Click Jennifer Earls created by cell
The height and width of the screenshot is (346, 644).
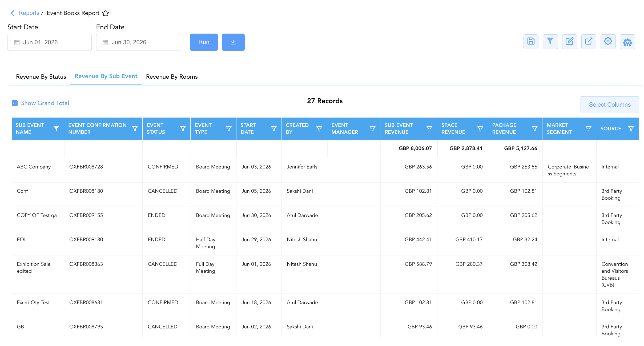tap(302, 167)
